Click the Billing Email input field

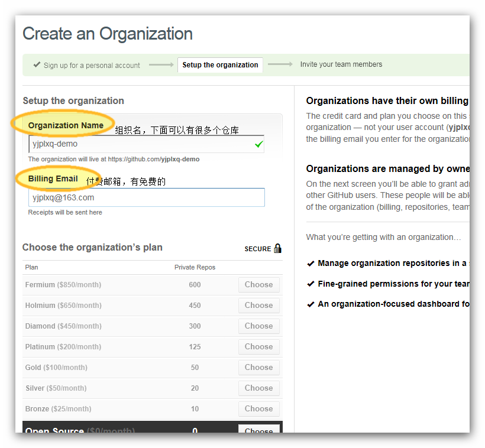click(146, 197)
